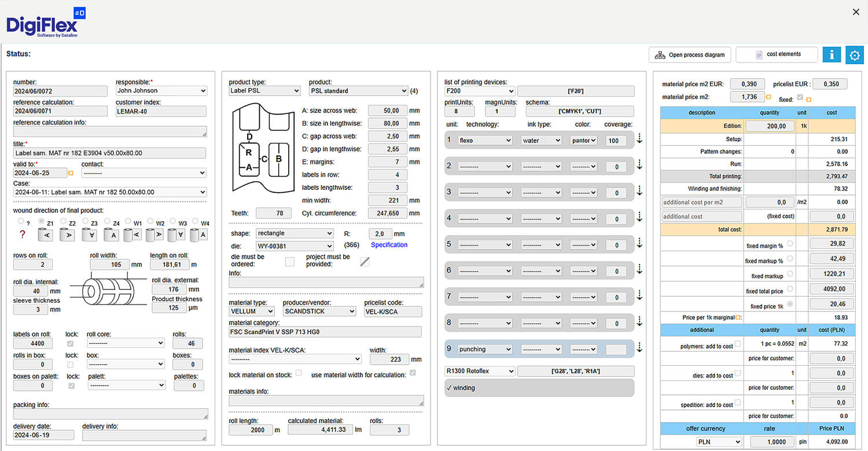Click the Z3 wound direction roll icon
The height and width of the screenshot is (451, 868).
click(88, 235)
